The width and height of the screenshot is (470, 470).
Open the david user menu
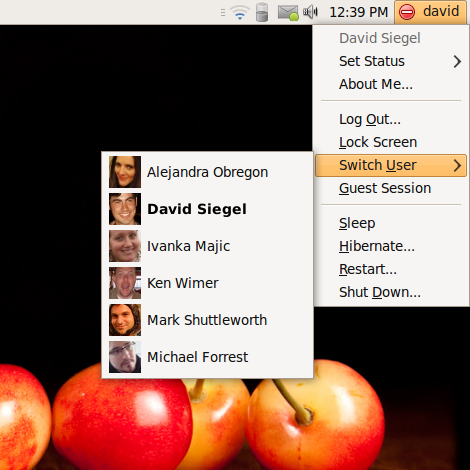click(x=430, y=12)
